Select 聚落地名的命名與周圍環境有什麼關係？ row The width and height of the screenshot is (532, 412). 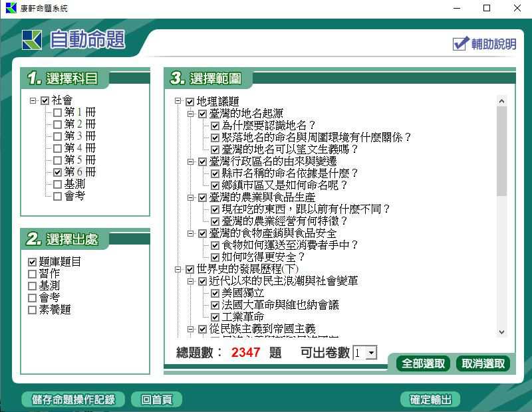point(317,138)
